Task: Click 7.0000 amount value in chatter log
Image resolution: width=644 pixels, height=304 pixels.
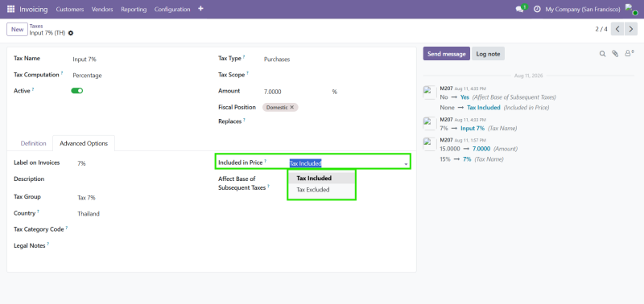Action: point(481,149)
